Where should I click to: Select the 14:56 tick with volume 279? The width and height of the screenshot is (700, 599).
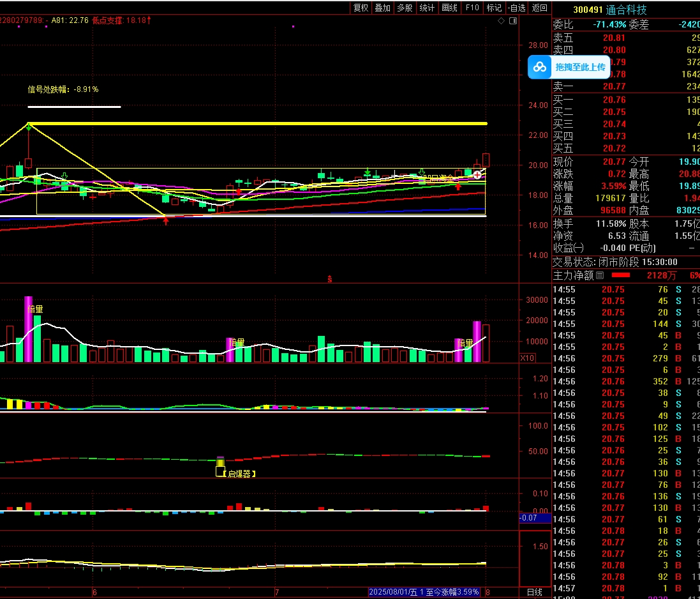626,358
